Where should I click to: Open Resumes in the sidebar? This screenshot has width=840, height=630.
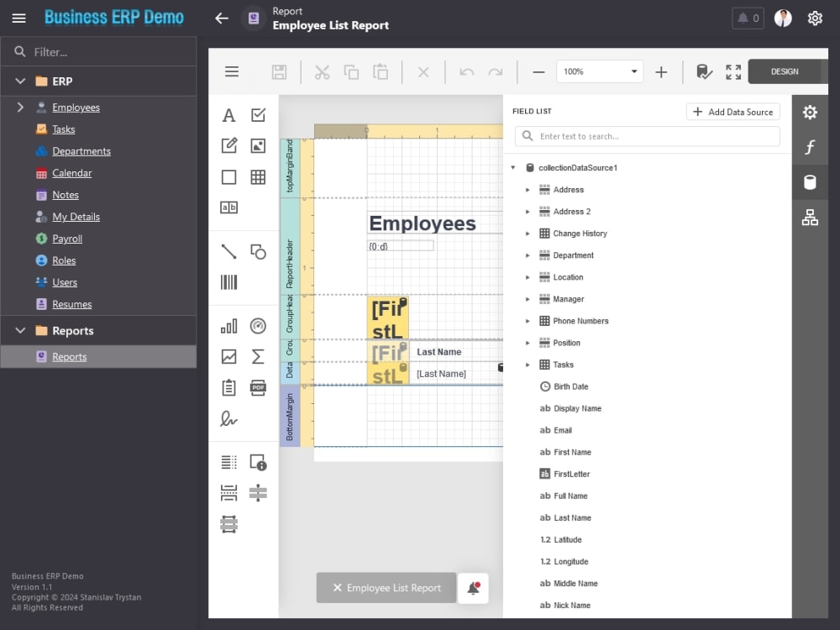click(x=71, y=304)
